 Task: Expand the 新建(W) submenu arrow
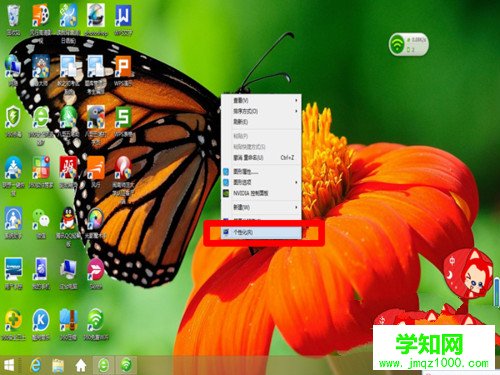click(x=296, y=207)
